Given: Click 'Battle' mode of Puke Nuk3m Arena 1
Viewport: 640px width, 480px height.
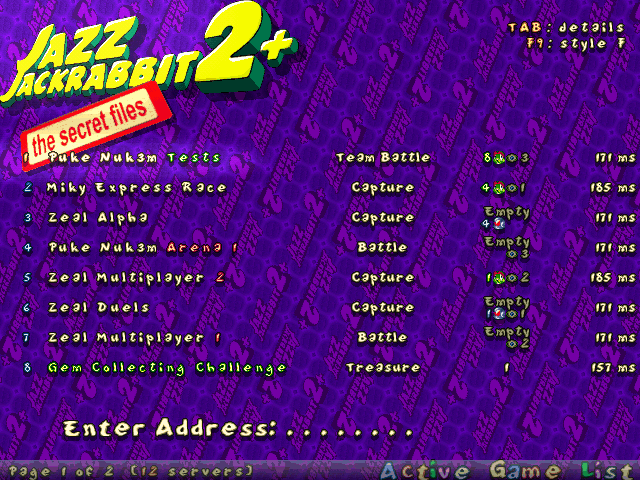Looking at the screenshot, I should (x=382, y=247).
